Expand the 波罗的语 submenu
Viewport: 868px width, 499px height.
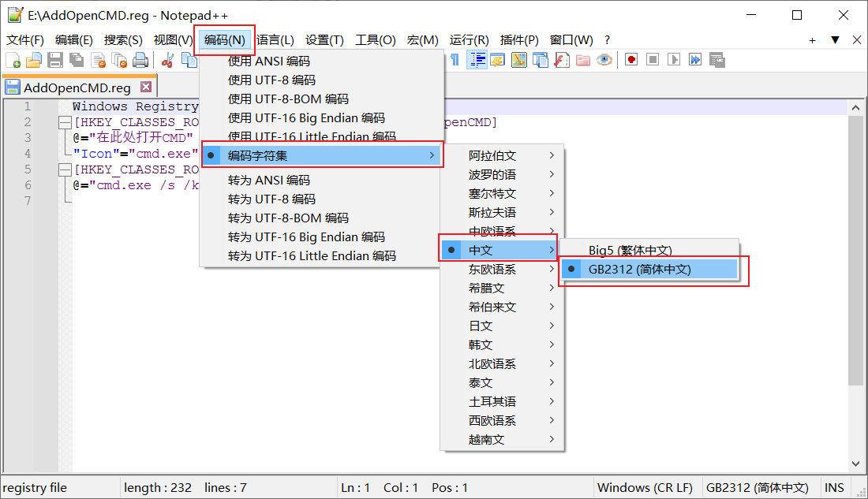point(502,175)
